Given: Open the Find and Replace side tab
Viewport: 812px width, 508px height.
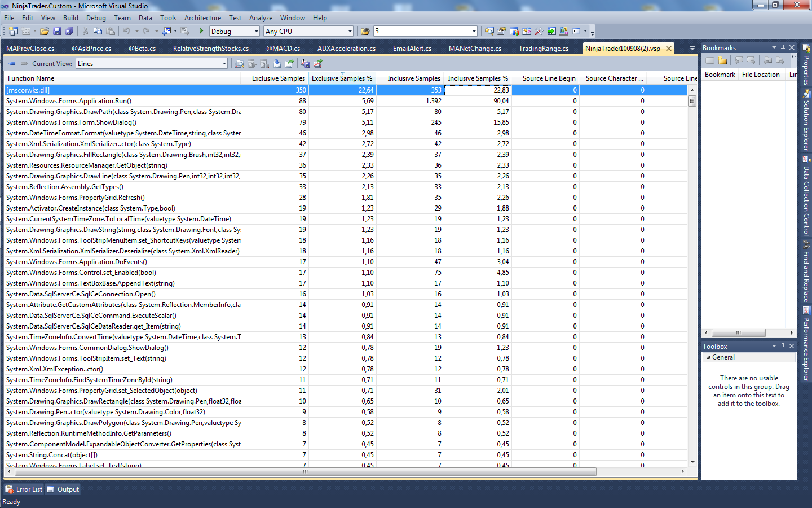Looking at the screenshot, I should coord(806,272).
